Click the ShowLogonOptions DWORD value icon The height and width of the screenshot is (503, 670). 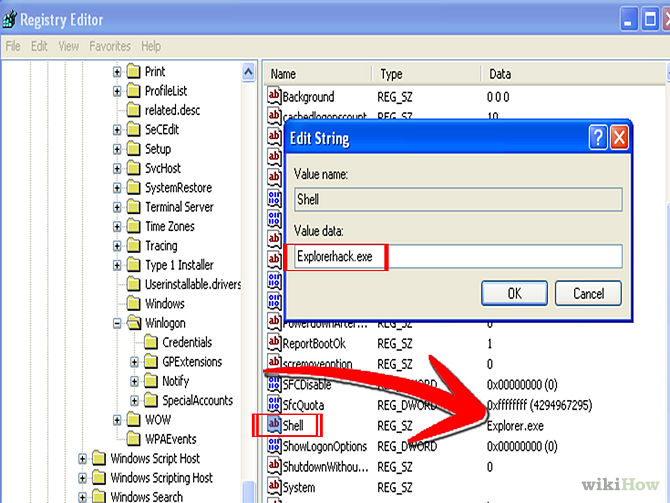coord(274,445)
